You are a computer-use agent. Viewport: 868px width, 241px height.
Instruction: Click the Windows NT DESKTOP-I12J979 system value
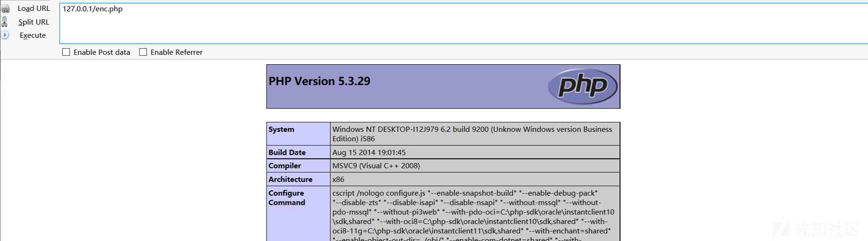pyautogui.click(x=472, y=134)
